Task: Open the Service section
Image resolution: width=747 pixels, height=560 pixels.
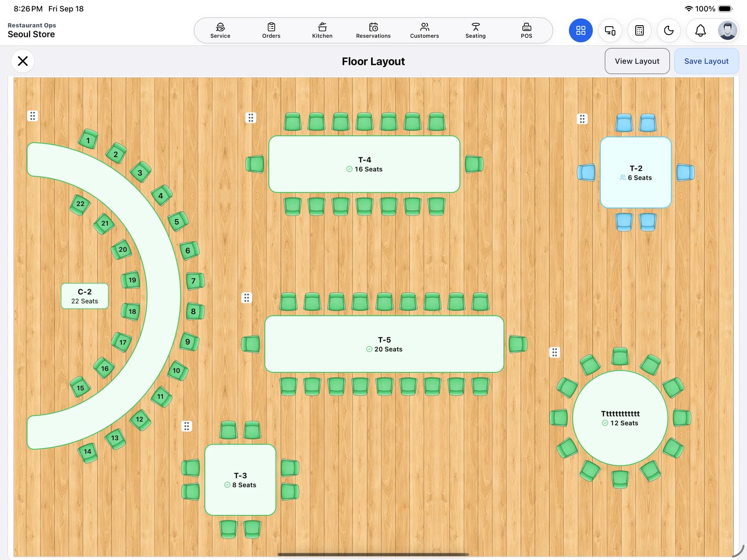Action: 220,30
